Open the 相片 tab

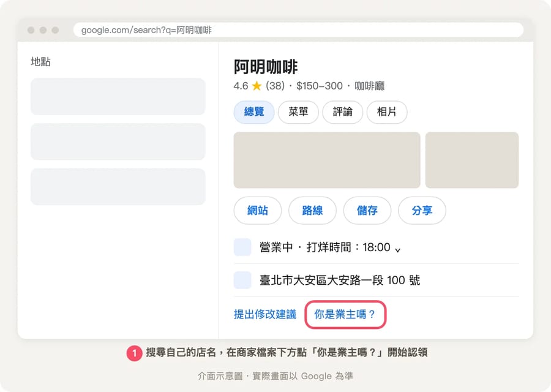coord(387,112)
